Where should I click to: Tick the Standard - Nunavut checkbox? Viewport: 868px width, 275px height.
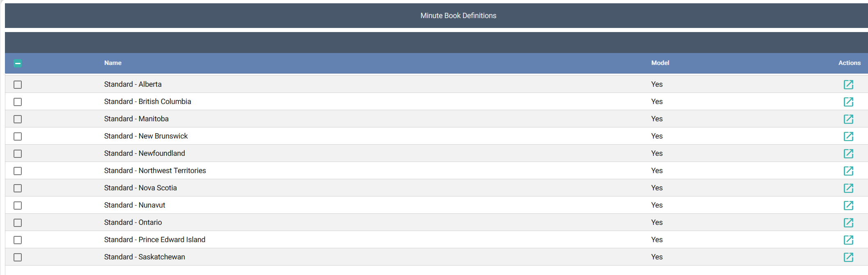point(18,206)
